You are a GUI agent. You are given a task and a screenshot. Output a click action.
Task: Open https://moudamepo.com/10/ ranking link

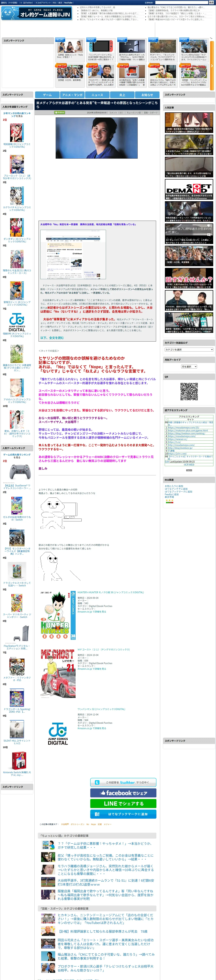(184, 427)
